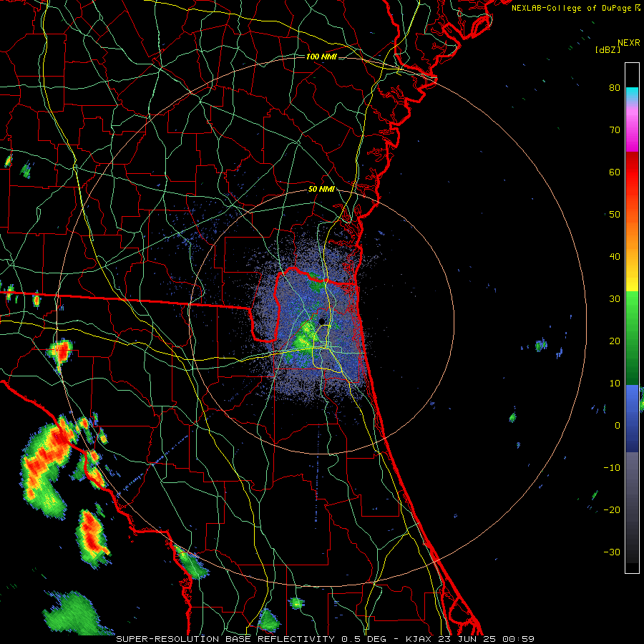Image resolution: width=644 pixels, height=644 pixels.
Task: Click the dBZ color scale bar
Action: (632, 317)
